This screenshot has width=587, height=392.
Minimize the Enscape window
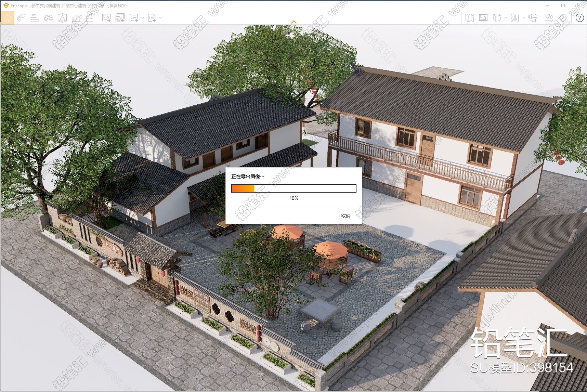(x=548, y=5)
